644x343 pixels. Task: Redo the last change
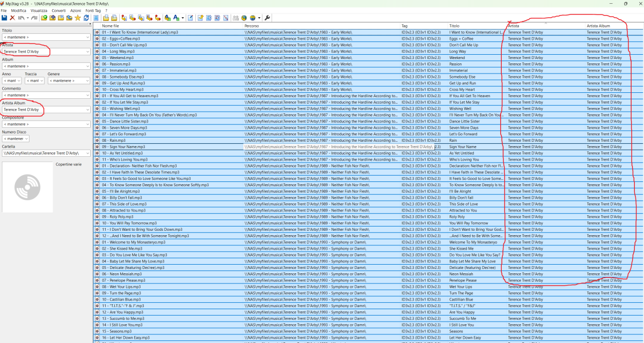coord(34,18)
